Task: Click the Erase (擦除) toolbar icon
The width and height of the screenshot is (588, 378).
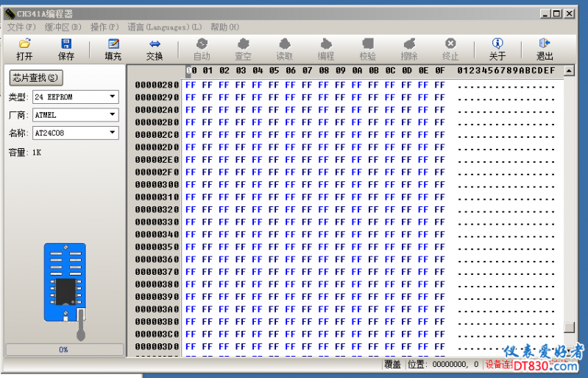Action: tap(409, 44)
